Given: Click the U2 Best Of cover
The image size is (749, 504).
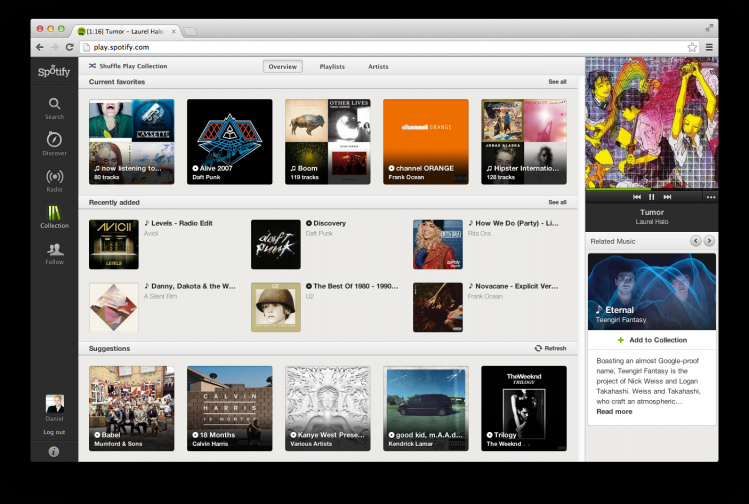Looking at the screenshot, I should (x=276, y=307).
